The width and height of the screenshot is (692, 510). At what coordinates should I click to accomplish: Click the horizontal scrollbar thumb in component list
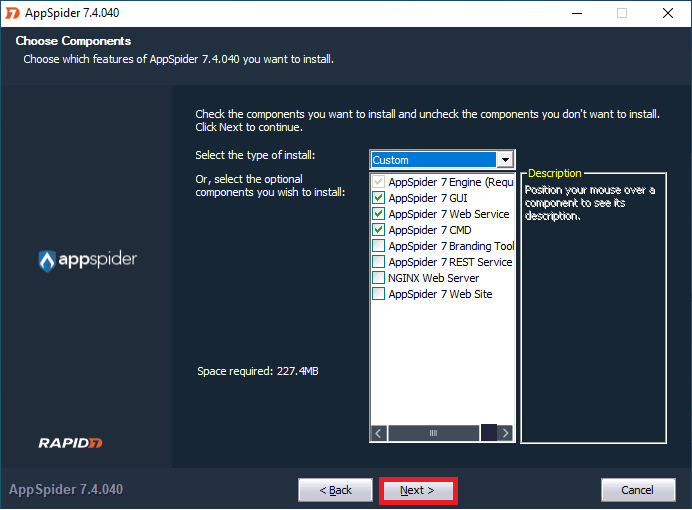433,433
